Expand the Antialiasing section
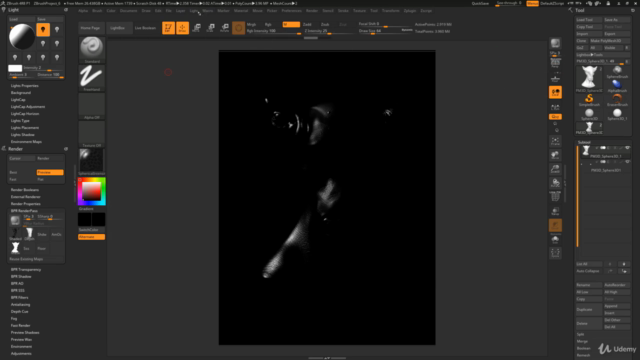The width and height of the screenshot is (640, 360). click(x=20, y=304)
